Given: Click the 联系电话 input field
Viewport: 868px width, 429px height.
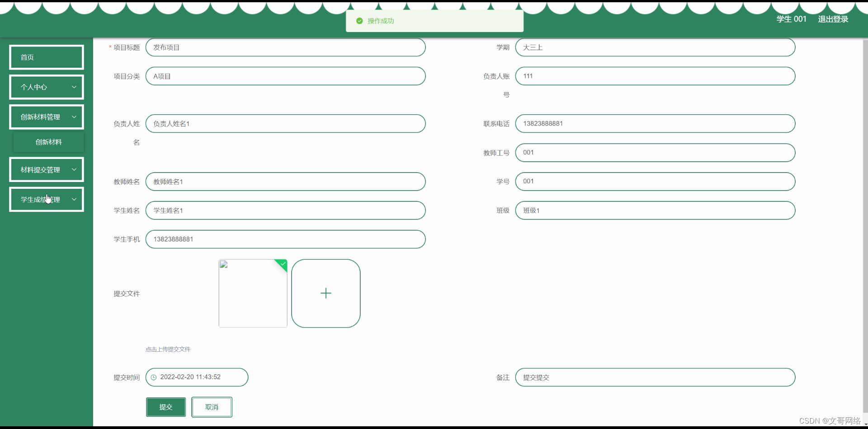Looking at the screenshot, I should [x=656, y=124].
